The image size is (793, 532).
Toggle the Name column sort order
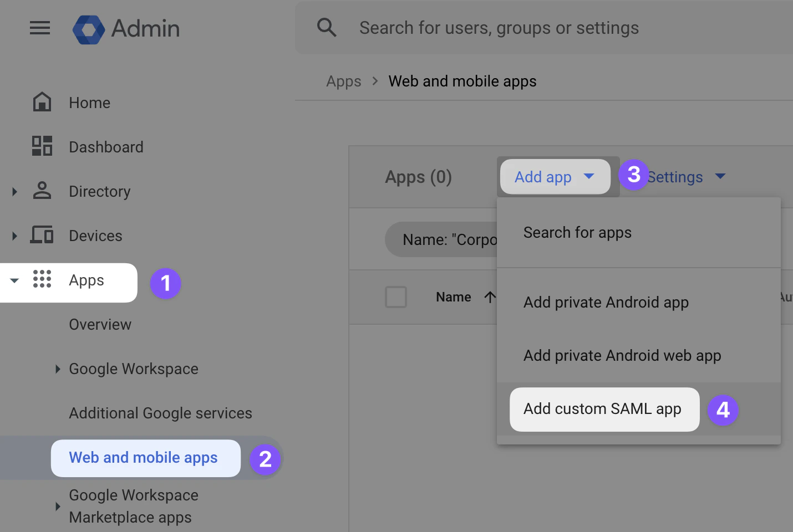coord(490,297)
